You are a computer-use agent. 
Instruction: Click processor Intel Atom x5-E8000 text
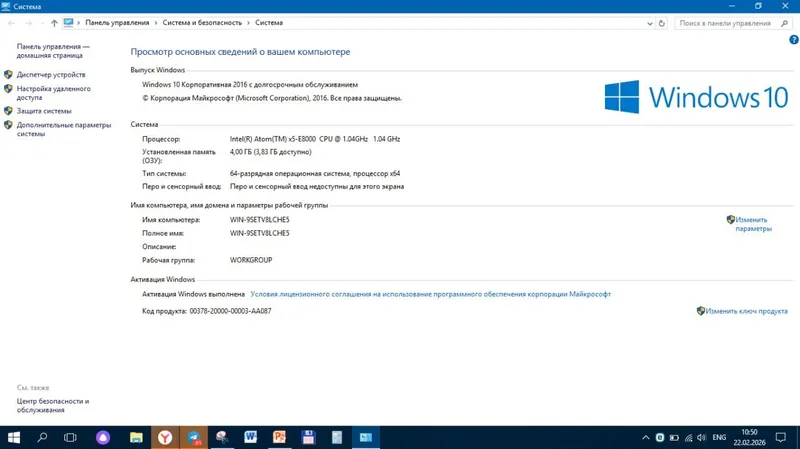(x=315, y=139)
